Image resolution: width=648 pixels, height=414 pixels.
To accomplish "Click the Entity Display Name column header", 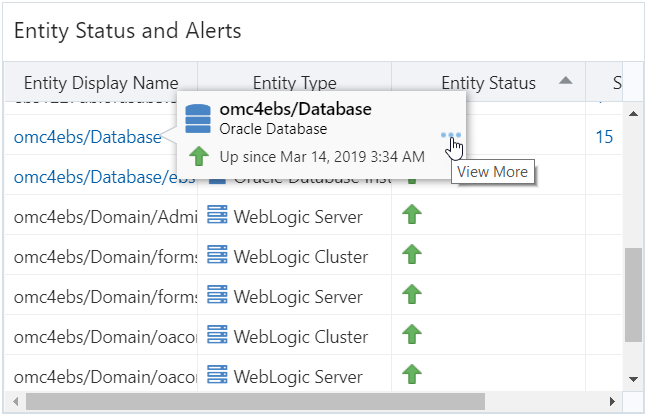I will pos(101,83).
